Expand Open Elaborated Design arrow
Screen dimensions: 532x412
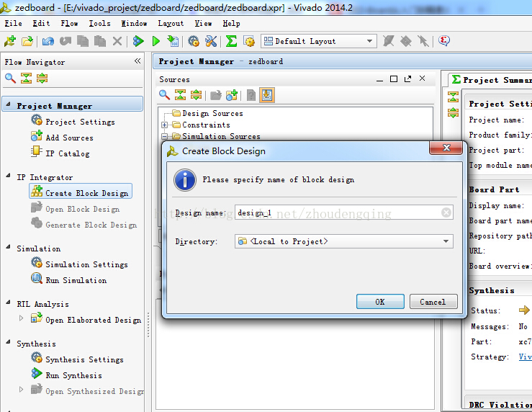(x=21, y=318)
